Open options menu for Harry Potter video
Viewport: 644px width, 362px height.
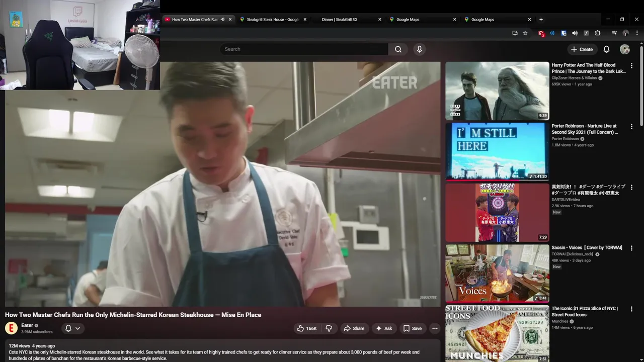631,65
